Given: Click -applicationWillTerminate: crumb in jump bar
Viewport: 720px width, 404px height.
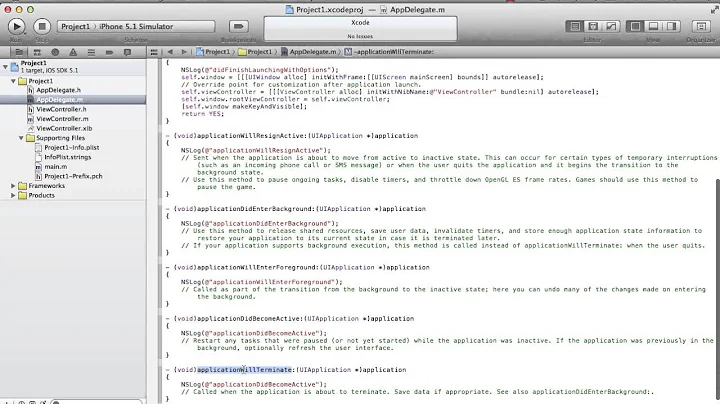Looking at the screenshot, I should [x=389, y=52].
